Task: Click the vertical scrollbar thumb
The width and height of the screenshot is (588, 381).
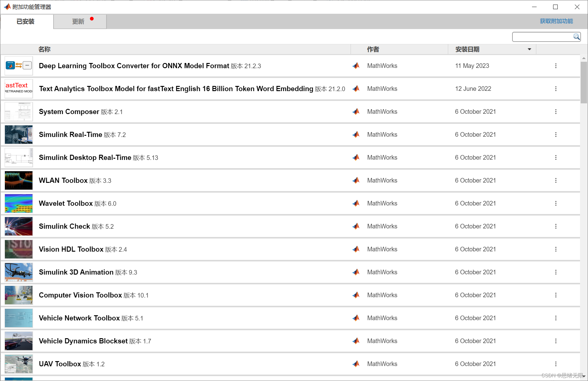Action: pos(584,83)
